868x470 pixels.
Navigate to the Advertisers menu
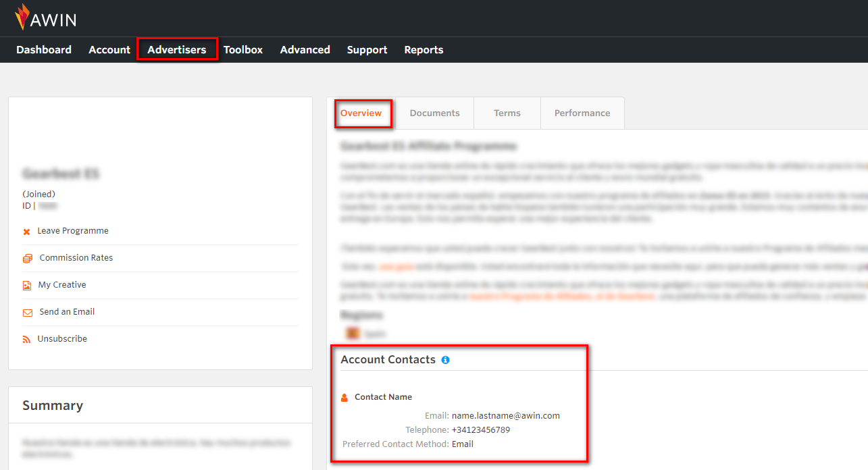pos(177,49)
